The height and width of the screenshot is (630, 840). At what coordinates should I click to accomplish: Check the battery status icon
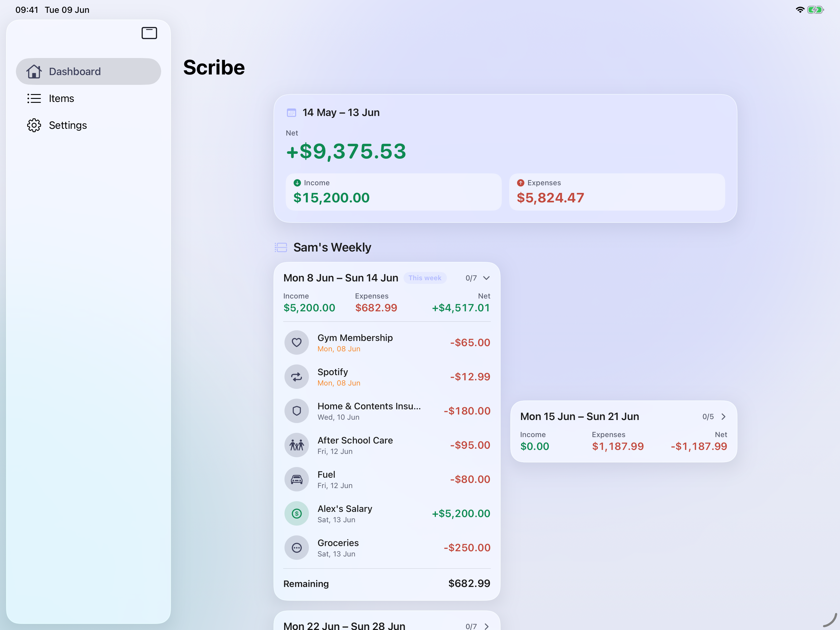815,10
